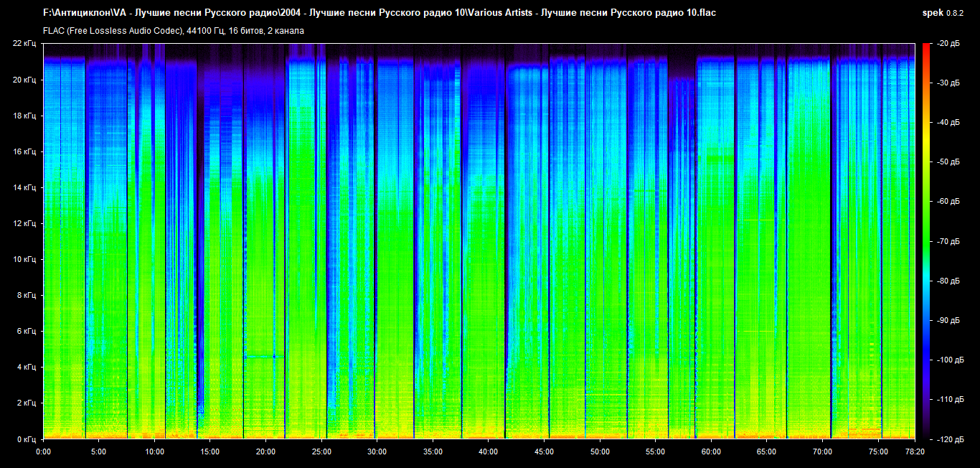The width and height of the screenshot is (980, 468).
Task: Click the 25:00 time label
Action: (321, 451)
